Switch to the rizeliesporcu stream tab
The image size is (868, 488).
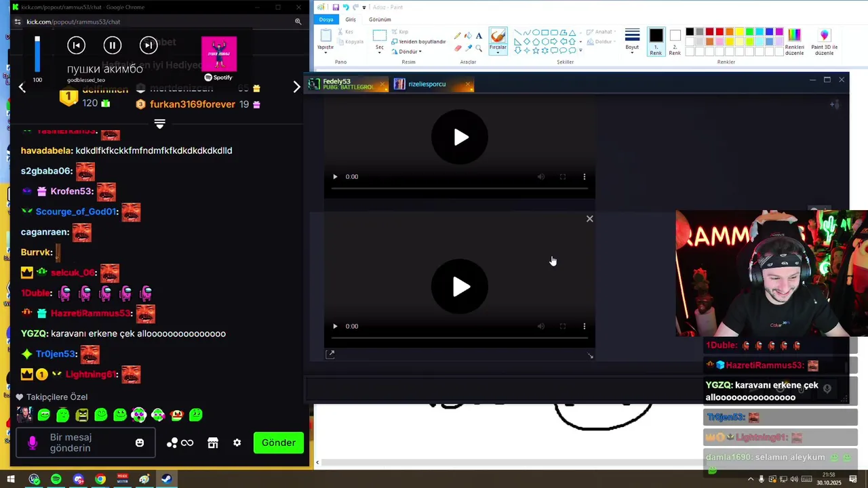(x=427, y=84)
